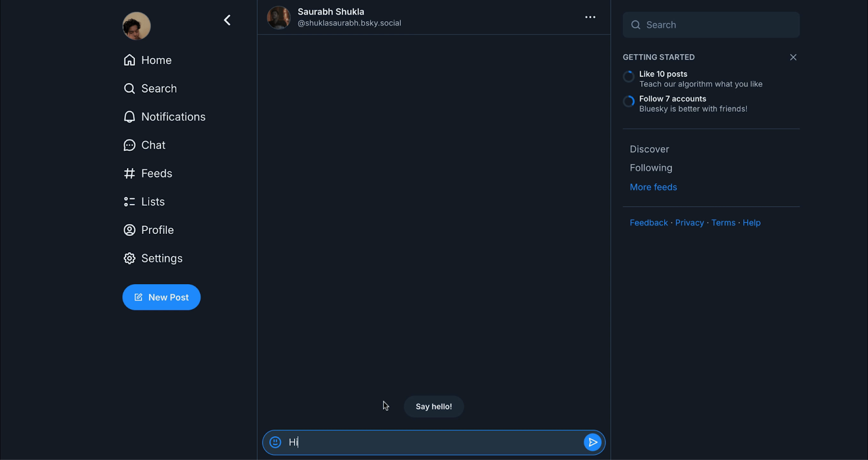Click 'Bluesky is better with friends!' text
Image resolution: width=868 pixels, height=460 pixels.
(x=693, y=109)
